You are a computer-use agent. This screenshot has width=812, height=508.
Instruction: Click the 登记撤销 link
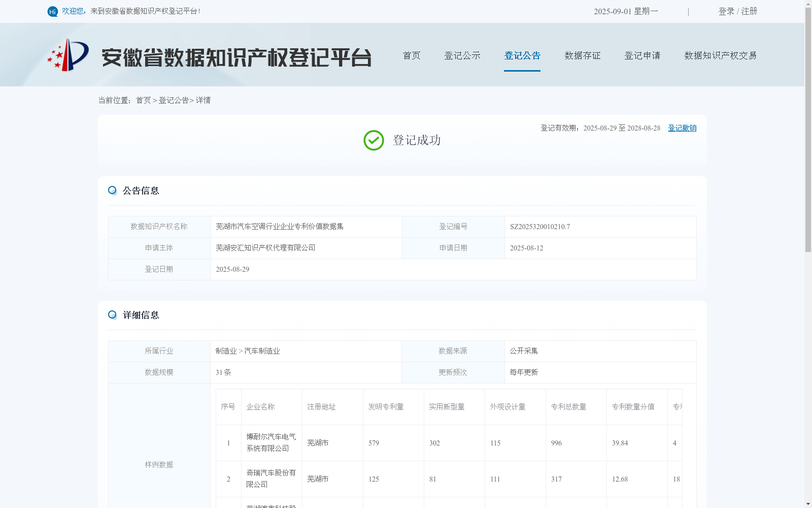(682, 128)
